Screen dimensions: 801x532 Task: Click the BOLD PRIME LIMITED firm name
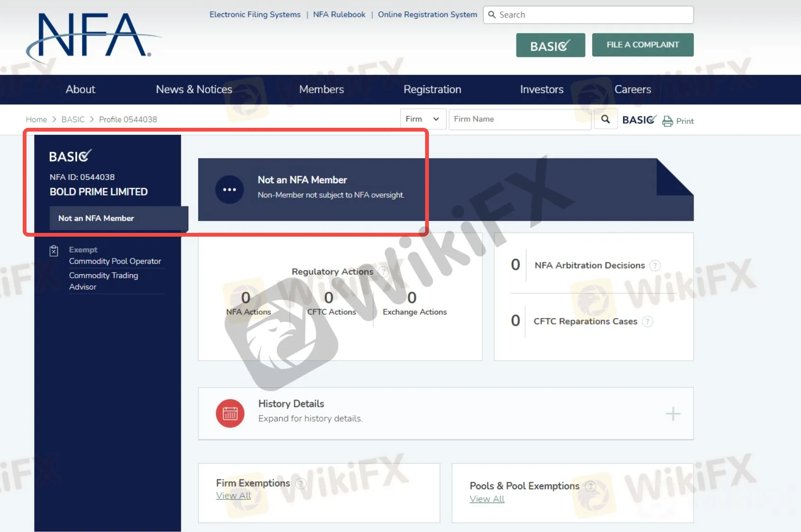pyautogui.click(x=98, y=192)
